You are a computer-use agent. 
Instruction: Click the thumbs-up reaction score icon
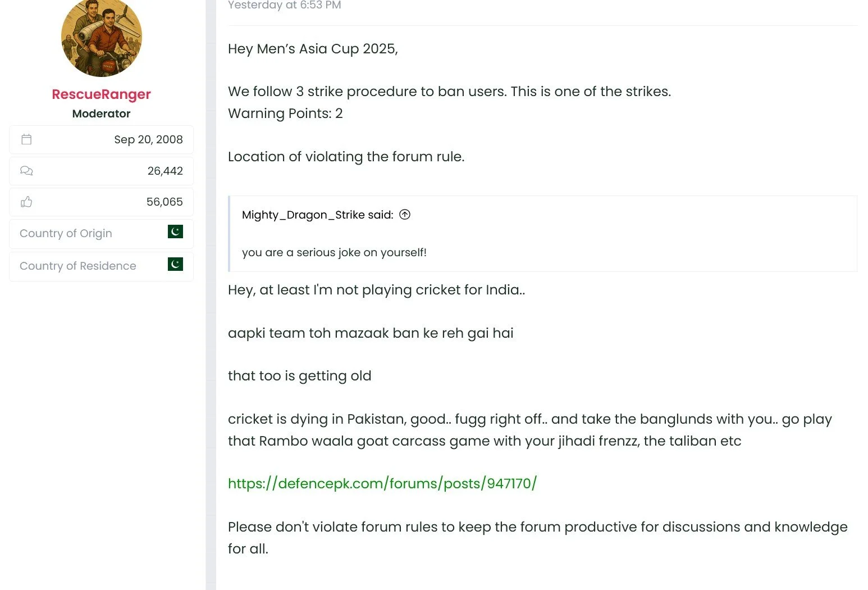coord(26,202)
